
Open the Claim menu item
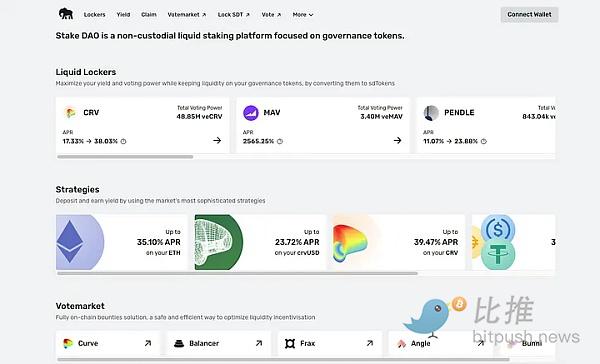[148, 15]
